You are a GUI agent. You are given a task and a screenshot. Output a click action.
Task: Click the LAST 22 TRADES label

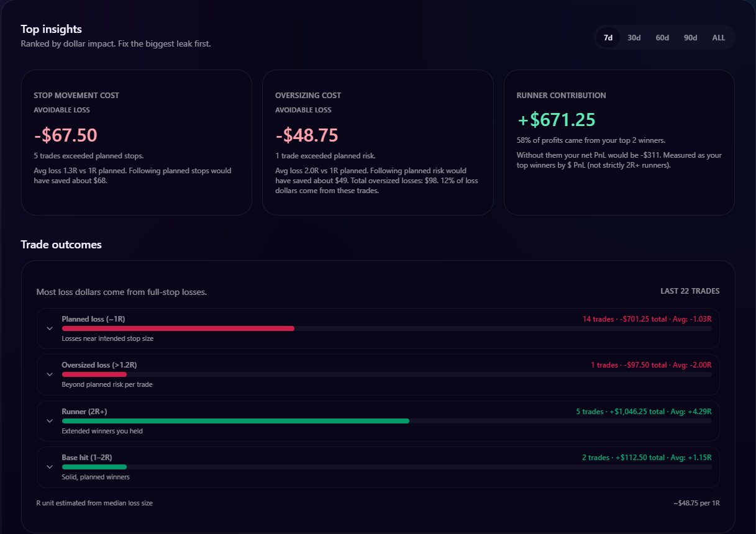click(690, 291)
